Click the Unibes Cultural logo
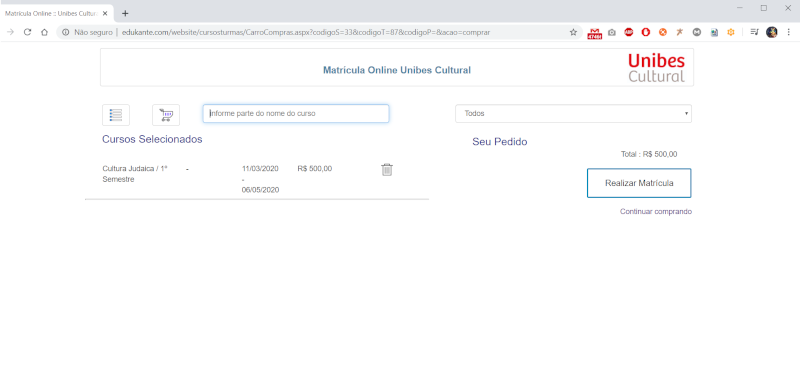The height and width of the screenshot is (373, 800). (657, 68)
